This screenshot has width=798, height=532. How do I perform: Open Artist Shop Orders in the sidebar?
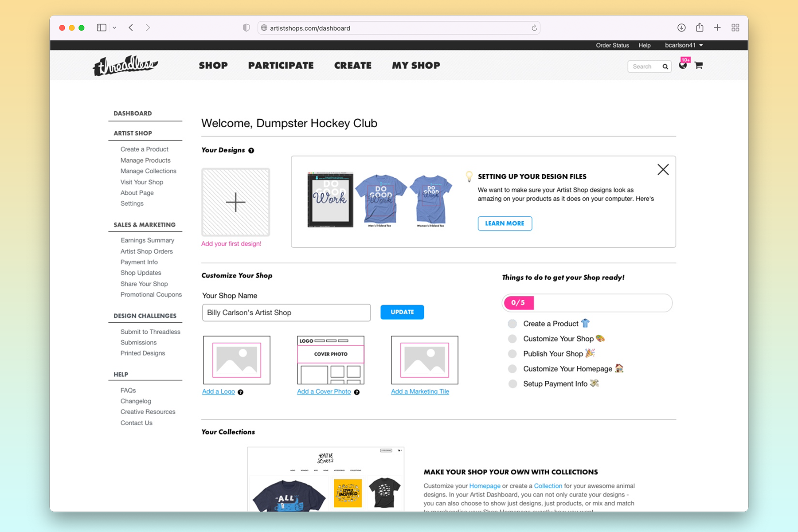point(147,251)
